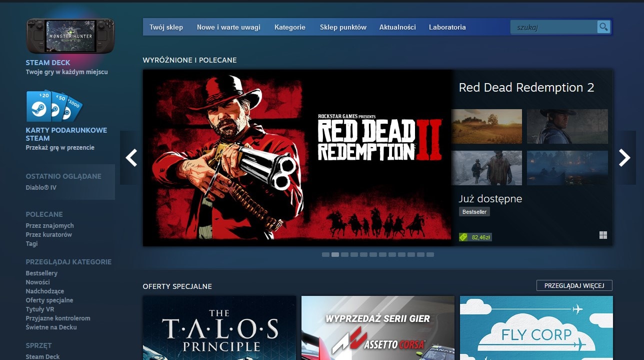Viewport: 644px width, 360px height.
Task: Go back using the left carousel arrow
Action: pyautogui.click(x=130, y=158)
